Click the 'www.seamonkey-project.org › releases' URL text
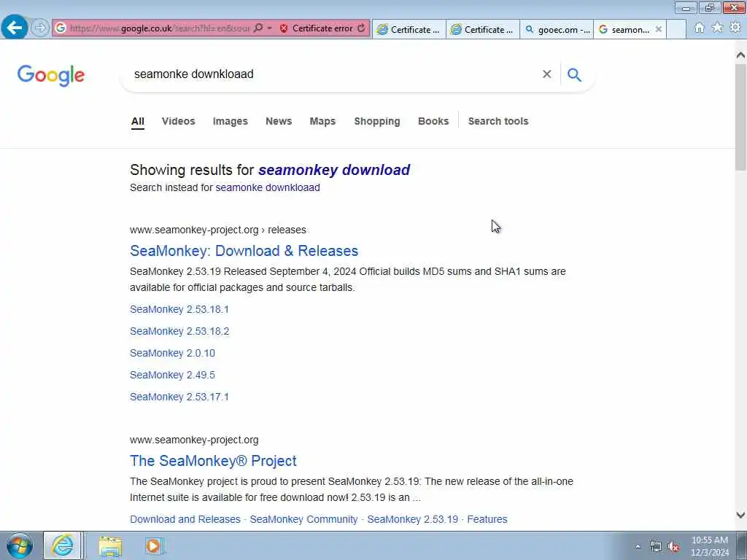 tap(217, 230)
